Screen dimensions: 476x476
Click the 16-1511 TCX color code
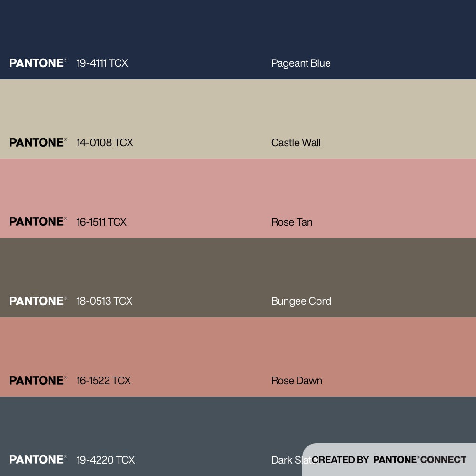click(101, 222)
